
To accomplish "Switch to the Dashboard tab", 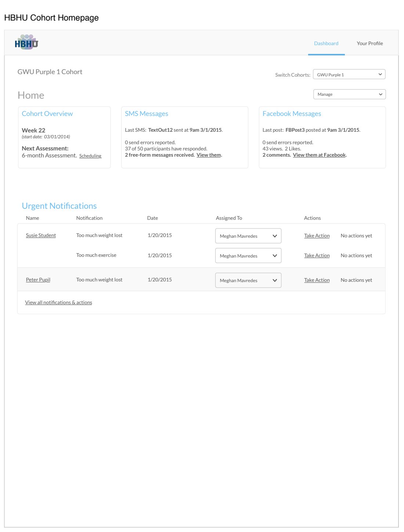I will point(326,43).
